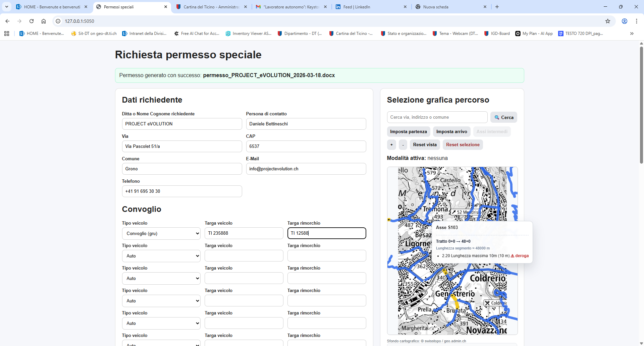Open Sit-DT on geo-dt.ti.ch bookmark
The width and height of the screenshot is (644, 346).
click(94, 34)
